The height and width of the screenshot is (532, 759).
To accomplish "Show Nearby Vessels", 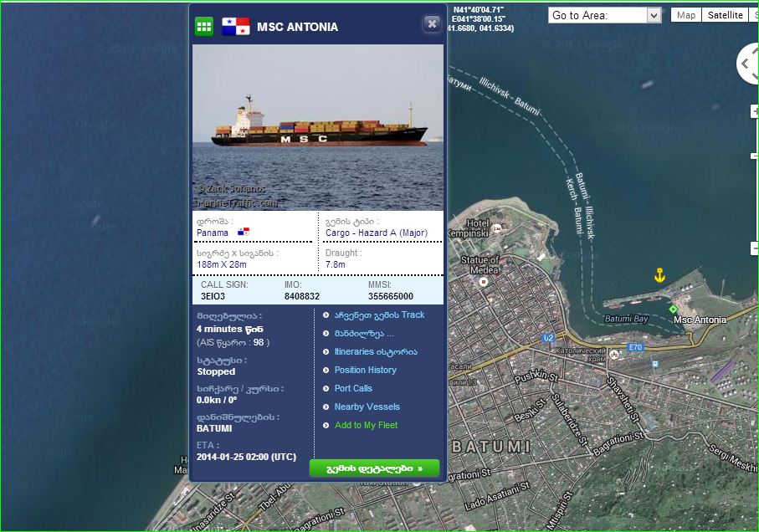I will pyautogui.click(x=367, y=407).
